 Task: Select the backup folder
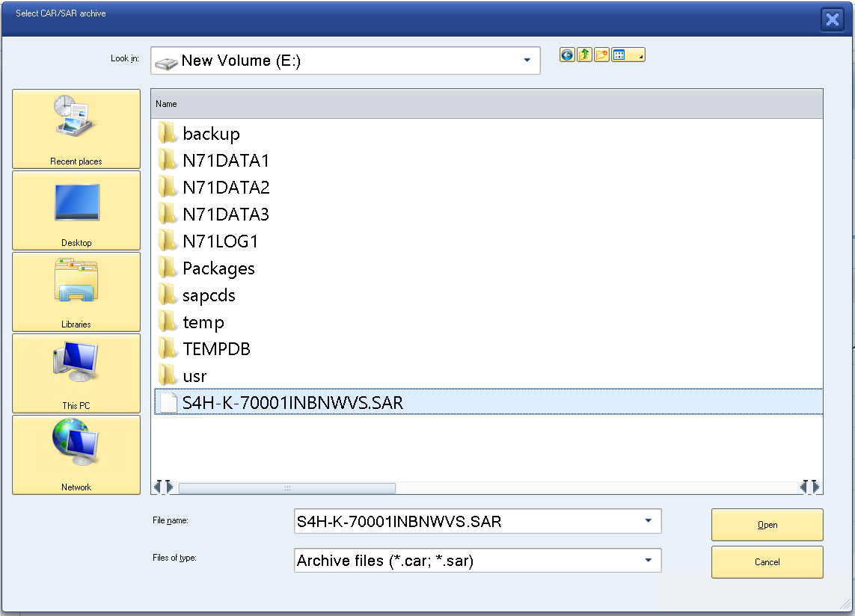pos(211,134)
